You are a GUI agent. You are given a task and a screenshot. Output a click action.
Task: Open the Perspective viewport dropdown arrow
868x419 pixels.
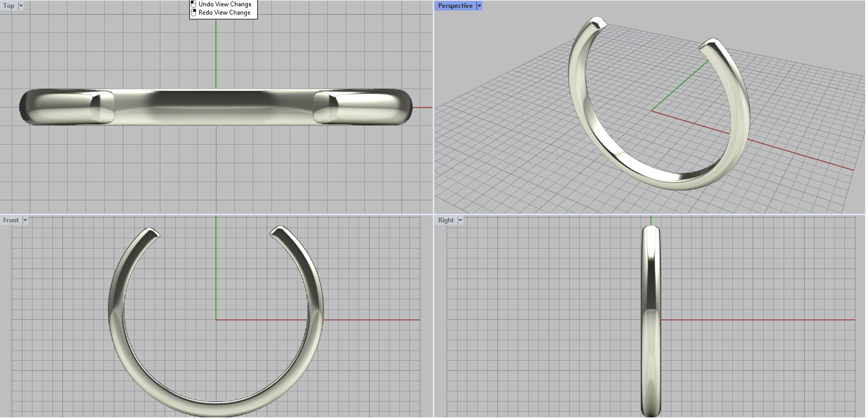click(479, 6)
